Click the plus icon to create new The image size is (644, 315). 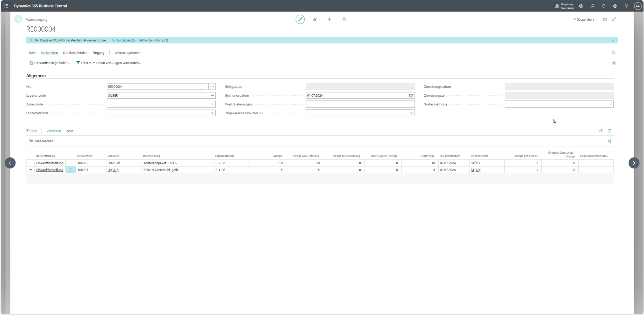click(329, 19)
